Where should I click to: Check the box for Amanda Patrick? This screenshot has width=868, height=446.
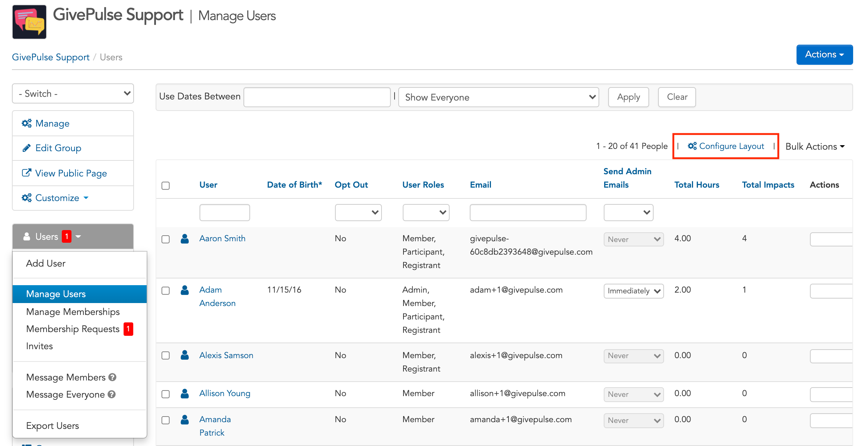(x=166, y=420)
